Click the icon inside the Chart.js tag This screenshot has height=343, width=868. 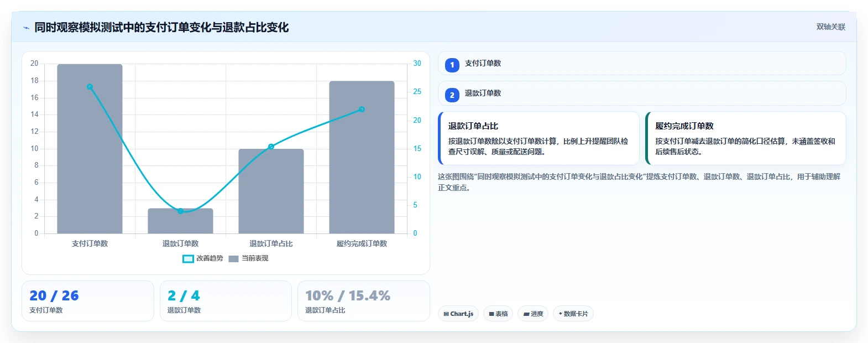pos(446,314)
